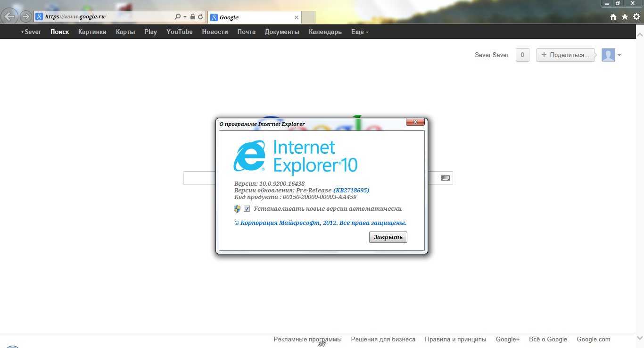Image resolution: width=644 pixels, height=348 pixels.
Task: Open Всё о Google footer link
Action: [x=548, y=339]
